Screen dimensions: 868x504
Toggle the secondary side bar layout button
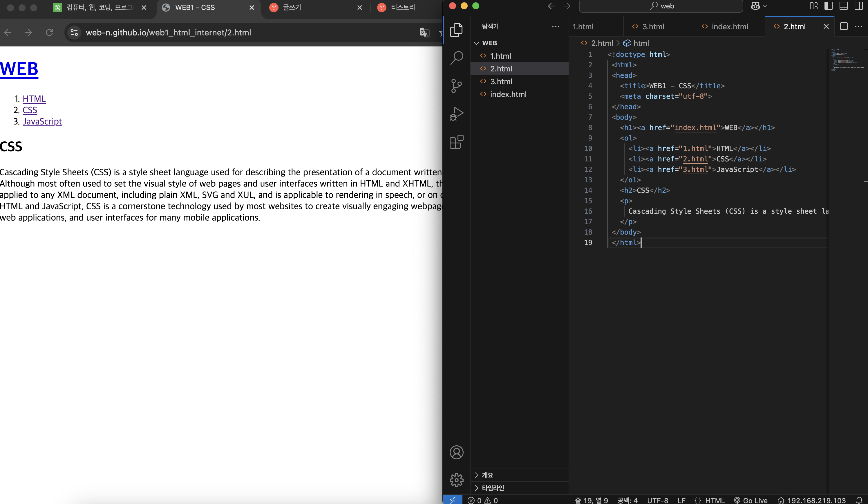(x=858, y=6)
